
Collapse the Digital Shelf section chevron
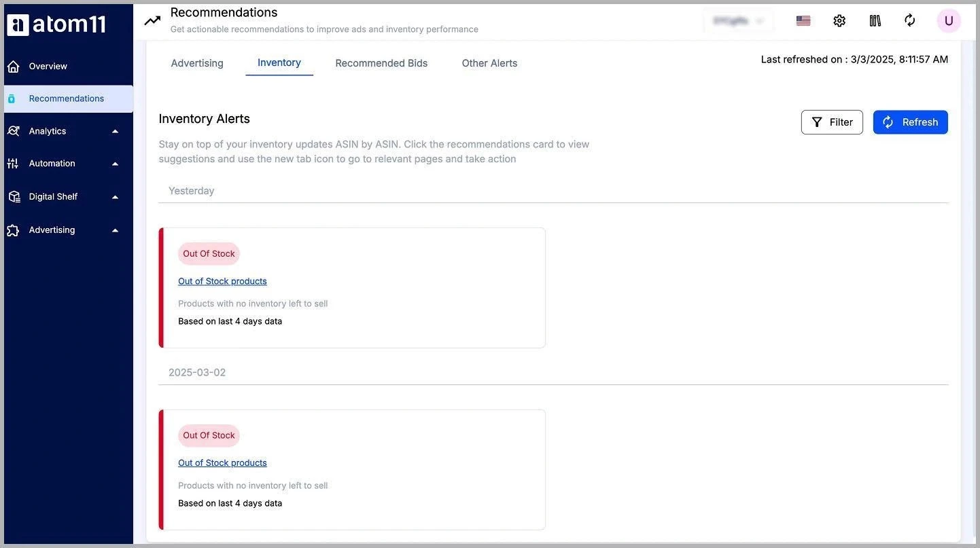click(115, 196)
